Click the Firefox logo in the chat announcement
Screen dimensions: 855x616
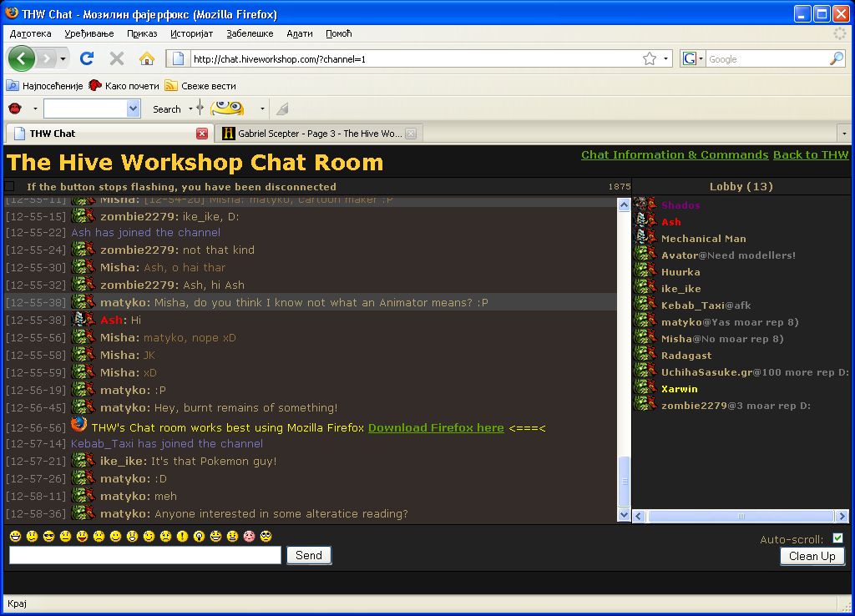click(79, 425)
